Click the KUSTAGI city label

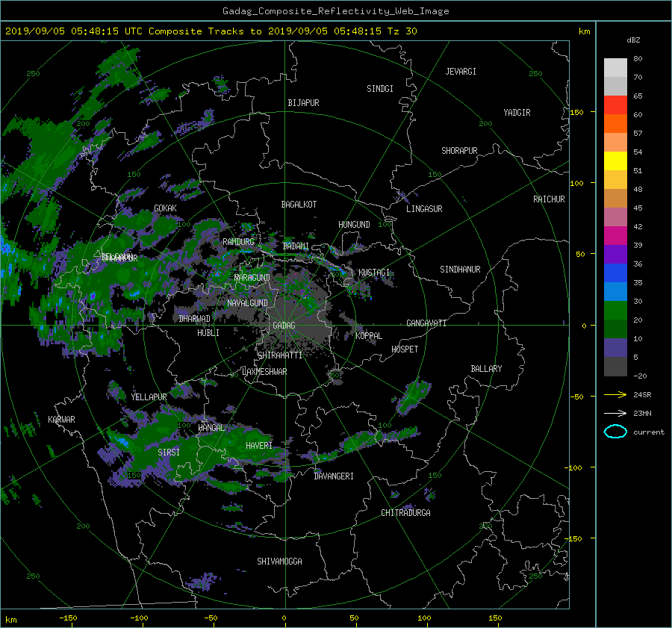tap(374, 273)
